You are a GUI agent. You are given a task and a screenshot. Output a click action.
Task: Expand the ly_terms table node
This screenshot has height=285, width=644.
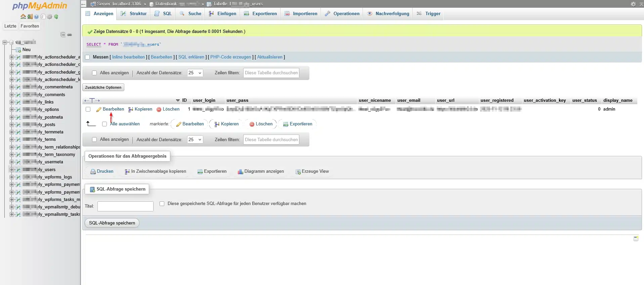(x=12, y=139)
